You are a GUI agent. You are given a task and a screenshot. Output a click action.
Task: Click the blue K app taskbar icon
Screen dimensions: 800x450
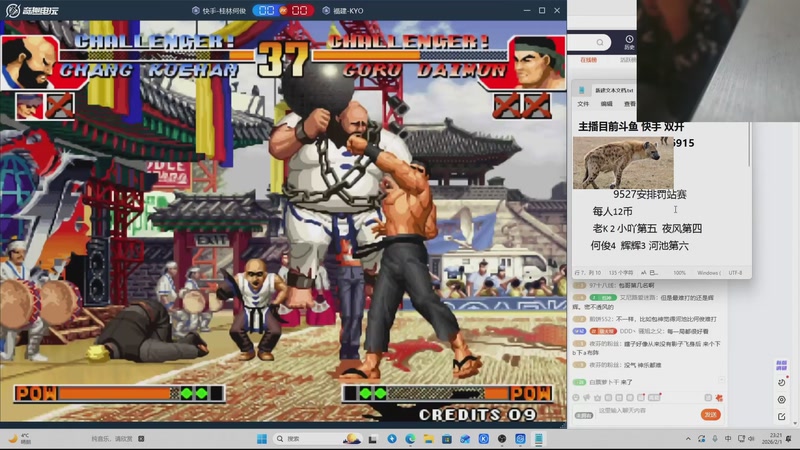click(x=484, y=439)
